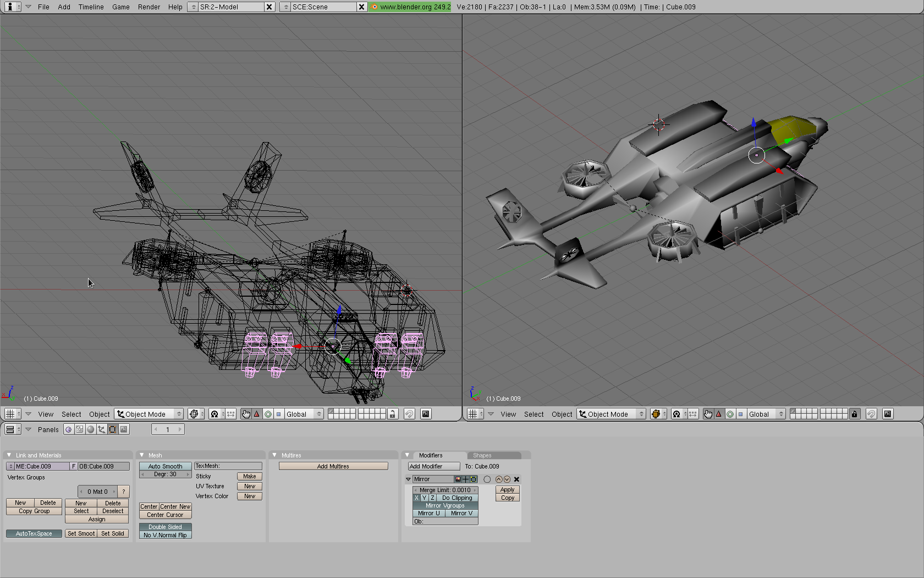
Task: Delete the Mirror modifier with X icon
Action: (516, 479)
